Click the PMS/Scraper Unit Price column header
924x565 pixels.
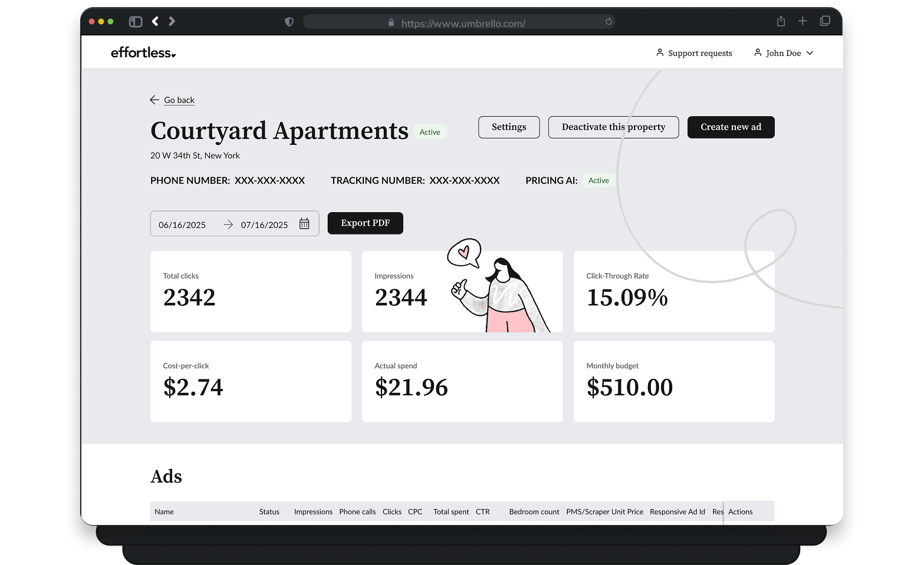click(x=604, y=512)
